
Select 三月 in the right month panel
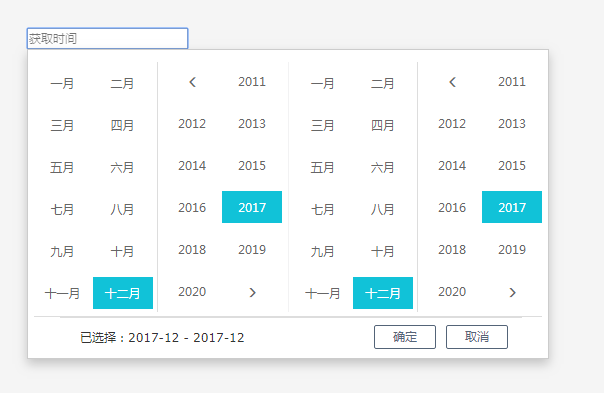click(322, 125)
